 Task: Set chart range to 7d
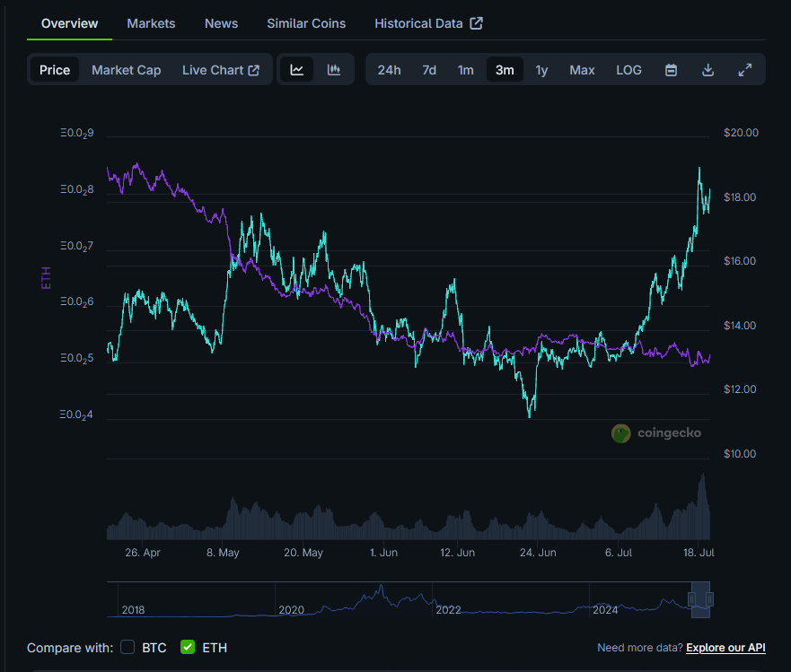point(429,70)
